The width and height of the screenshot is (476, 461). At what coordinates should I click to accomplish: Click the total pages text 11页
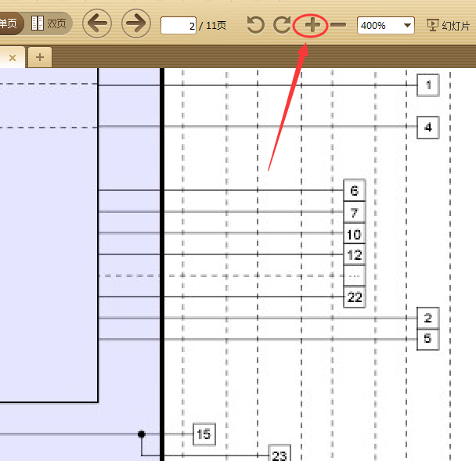click(216, 26)
